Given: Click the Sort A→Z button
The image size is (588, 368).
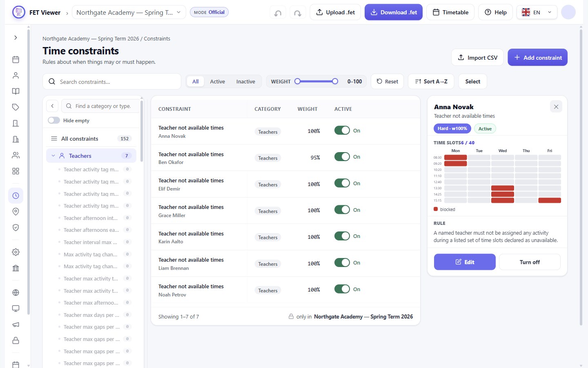Looking at the screenshot, I should (431, 81).
